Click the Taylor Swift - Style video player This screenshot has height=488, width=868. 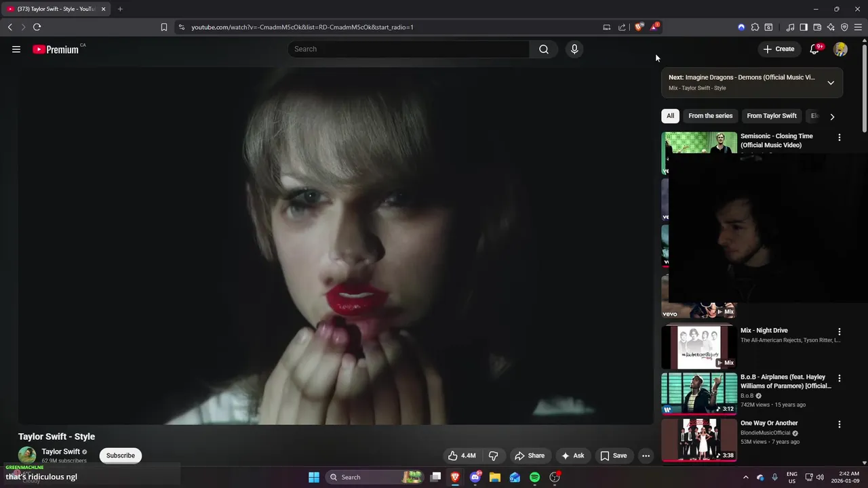pyautogui.click(x=336, y=245)
